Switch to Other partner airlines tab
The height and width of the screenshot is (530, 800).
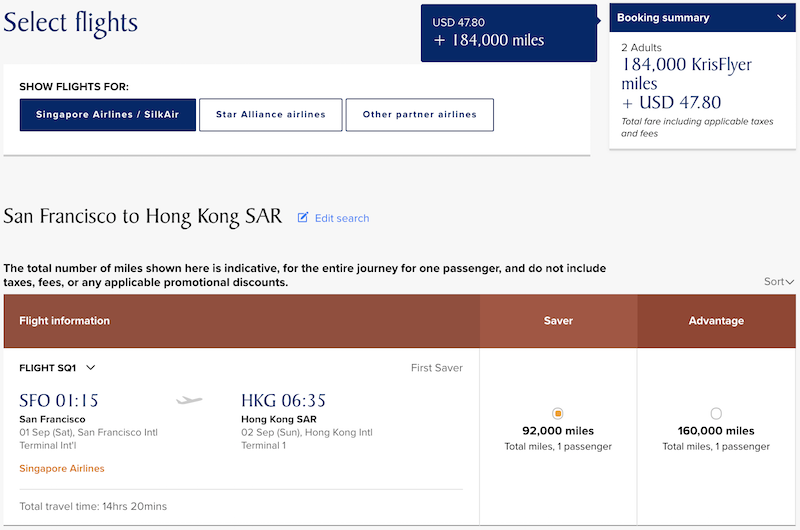point(419,114)
